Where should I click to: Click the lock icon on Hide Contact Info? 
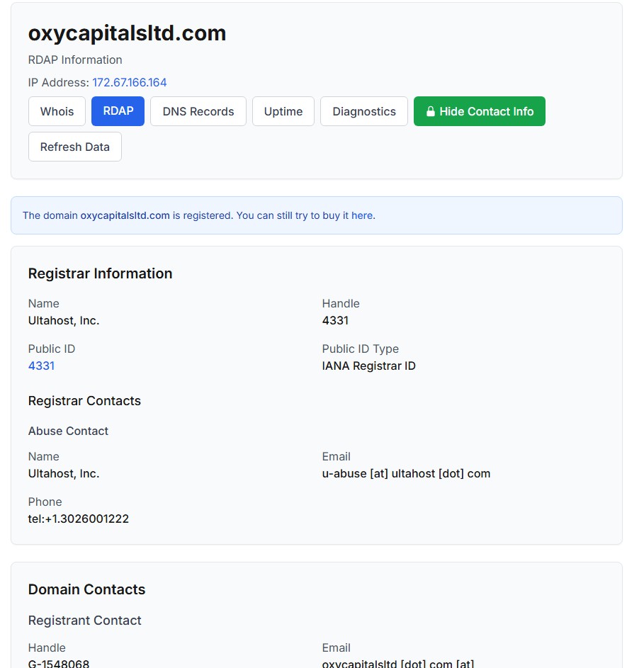point(430,112)
